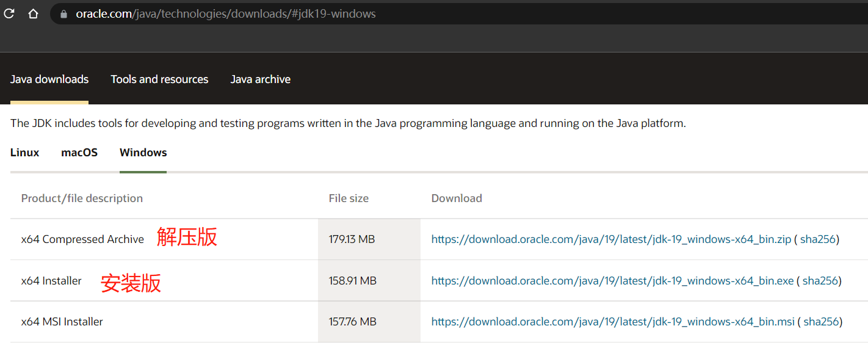Screen dimensions: 868x359
Task: Click the oracle.com URL address bar
Action: [458, 13]
